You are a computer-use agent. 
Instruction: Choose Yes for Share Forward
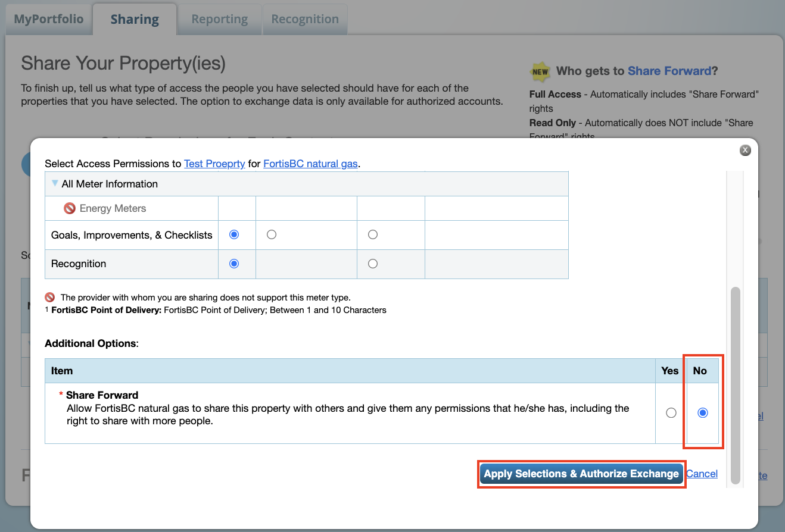(x=671, y=413)
